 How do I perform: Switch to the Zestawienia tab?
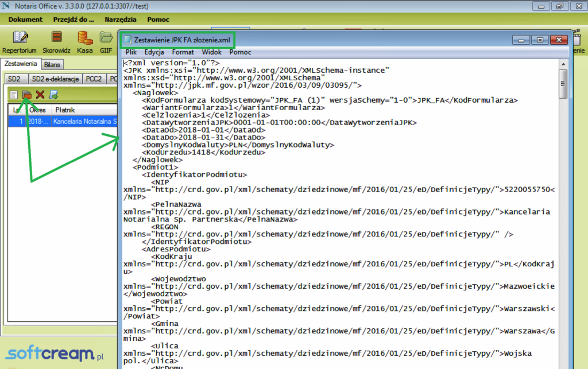(x=21, y=64)
